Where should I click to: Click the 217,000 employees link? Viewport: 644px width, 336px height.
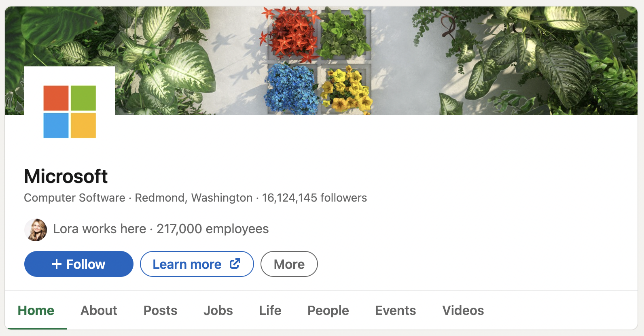pos(212,229)
